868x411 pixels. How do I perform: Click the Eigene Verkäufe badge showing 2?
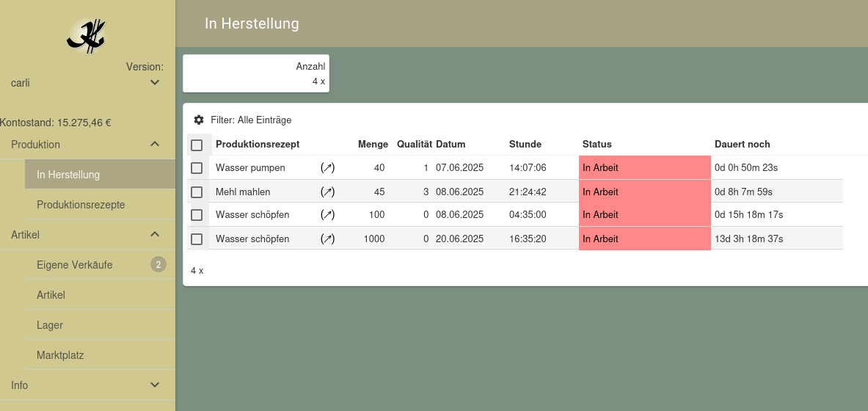(x=158, y=265)
